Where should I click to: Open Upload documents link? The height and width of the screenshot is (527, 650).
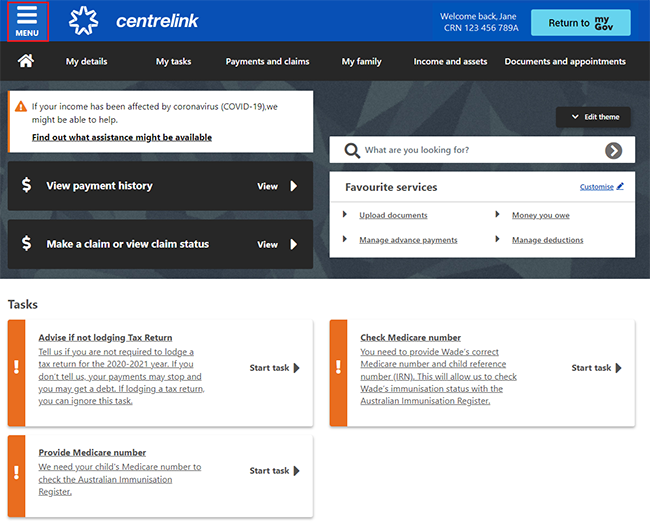(393, 215)
